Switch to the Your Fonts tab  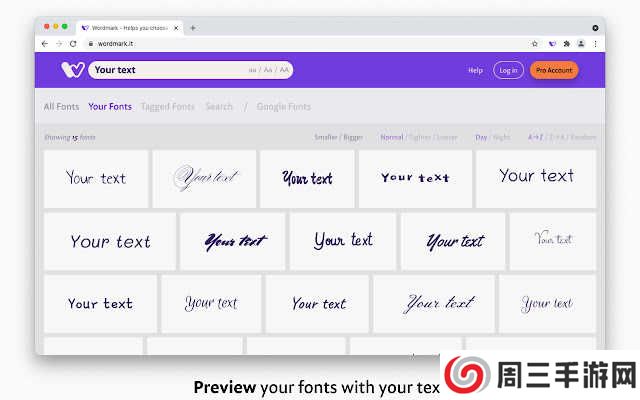(x=110, y=107)
